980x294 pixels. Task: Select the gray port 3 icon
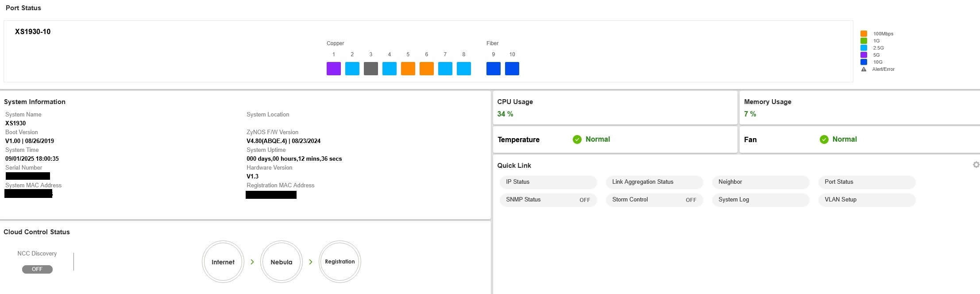[x=370, y=69]
